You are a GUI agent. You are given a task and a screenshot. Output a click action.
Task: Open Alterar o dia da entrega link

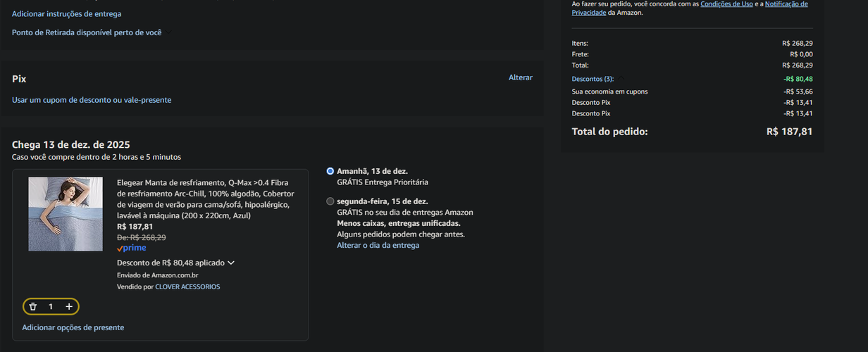point(378,245)
